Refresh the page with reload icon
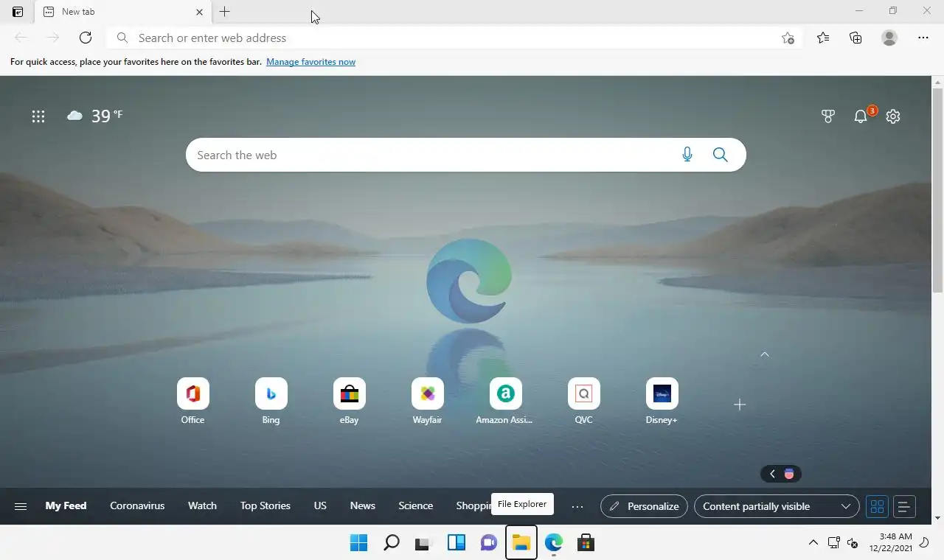 [x=86, y=38]
